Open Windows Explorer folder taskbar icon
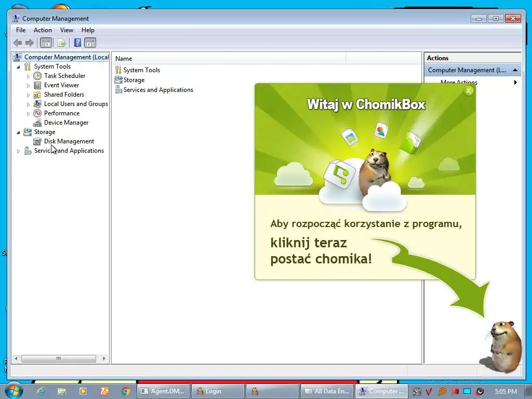532x399 pixels. (62, 391)
